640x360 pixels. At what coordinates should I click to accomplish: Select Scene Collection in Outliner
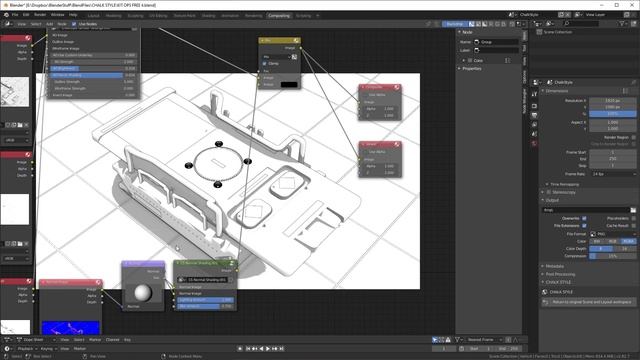[558, 32]
